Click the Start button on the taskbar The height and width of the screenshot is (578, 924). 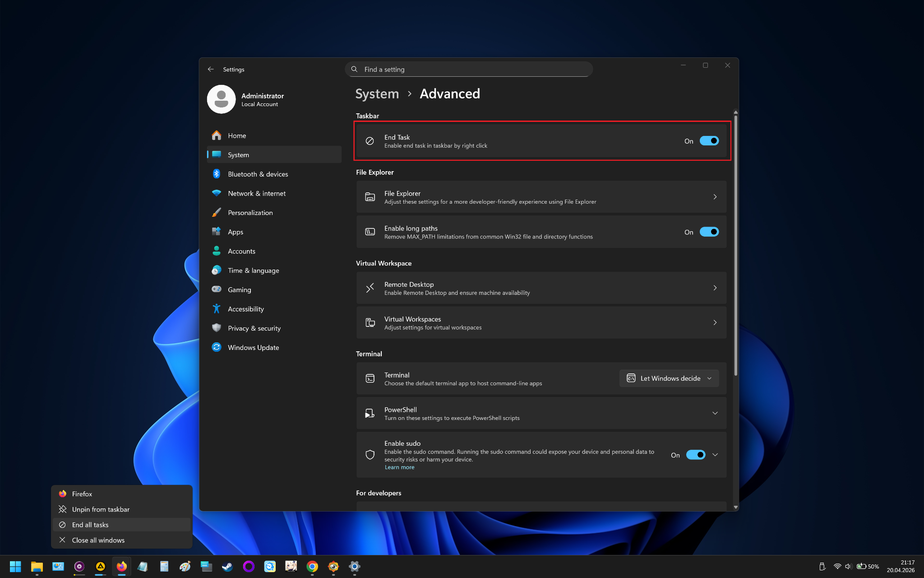tap(15, 566)
